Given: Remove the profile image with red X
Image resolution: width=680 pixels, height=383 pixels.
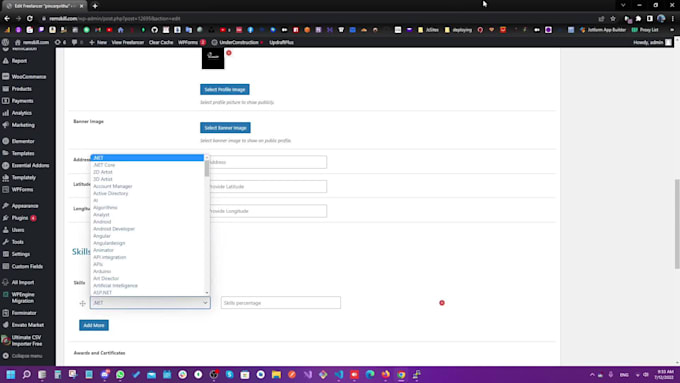Looking at the screenshot, I should [229, 53].
